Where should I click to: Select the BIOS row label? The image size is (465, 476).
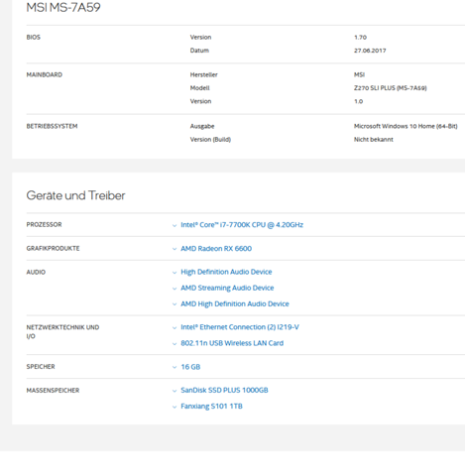pos(34,38)
